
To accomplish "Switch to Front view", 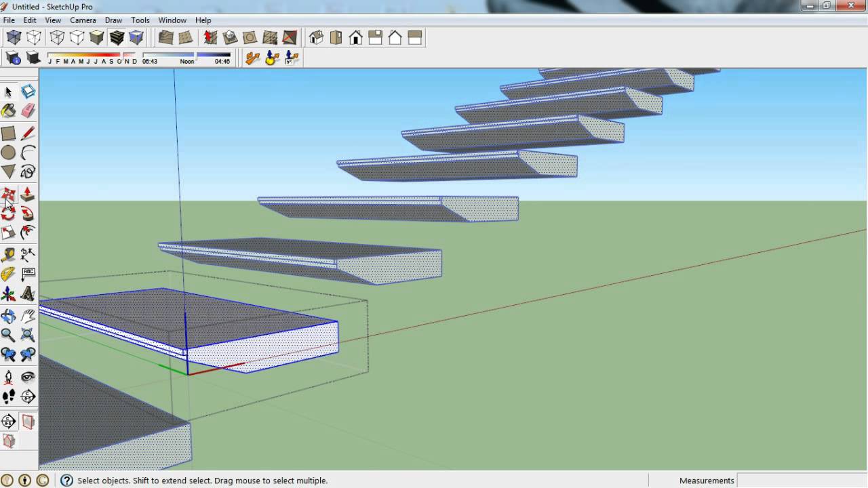I will point(355,37).
